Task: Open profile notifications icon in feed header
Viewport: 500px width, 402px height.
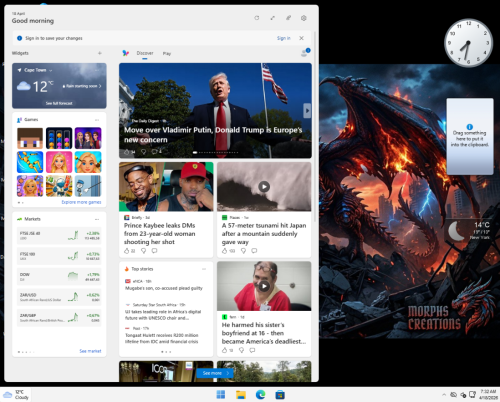Action: pyautogui.click(x=305, y=53)
